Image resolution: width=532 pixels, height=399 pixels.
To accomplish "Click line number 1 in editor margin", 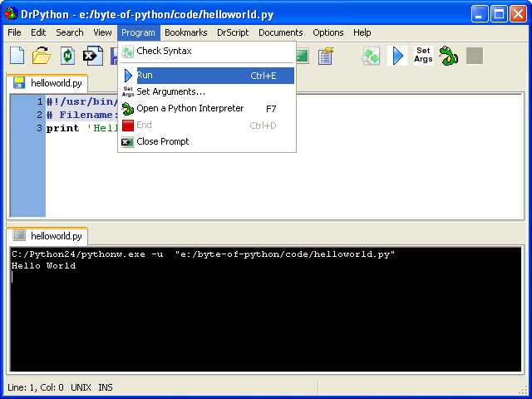I will point(40,101).
